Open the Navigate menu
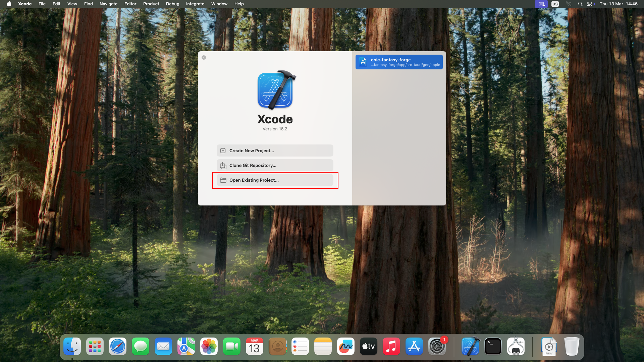Image resolution: width=644 pixels, height=362 pixels. coord(108,4)
